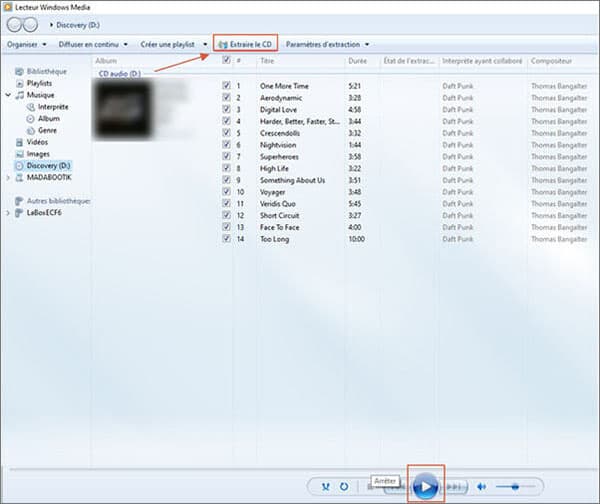Uncheck track 2 Aerodynamic
Viewport: 600px width, 504px height.
click(227, 97)
